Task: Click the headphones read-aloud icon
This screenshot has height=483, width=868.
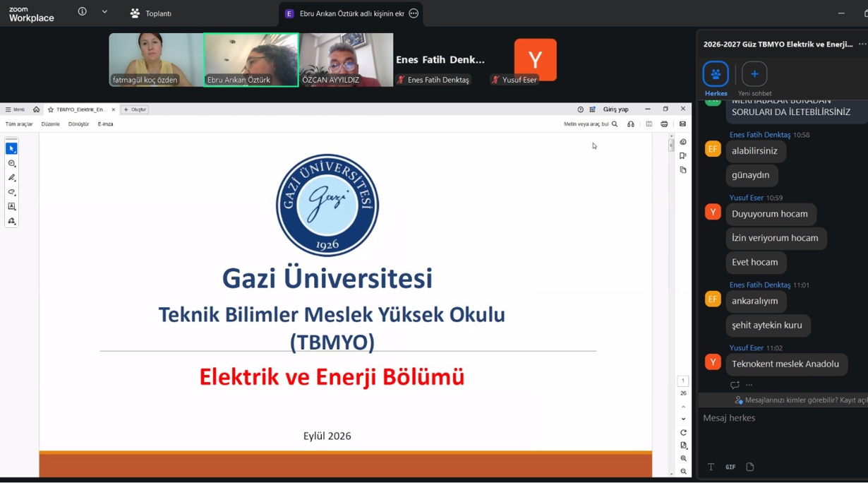Action: (x=631, y=124)
